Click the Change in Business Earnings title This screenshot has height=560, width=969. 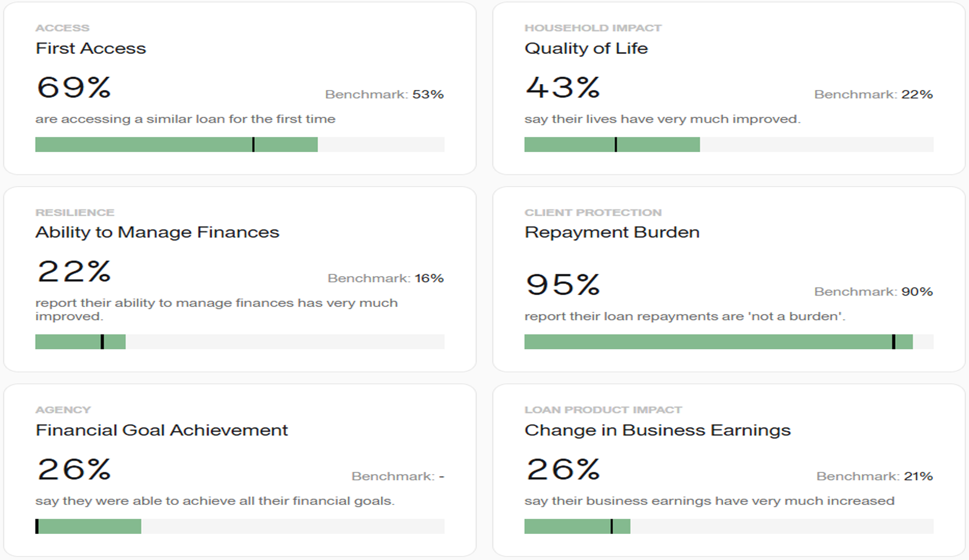(657, 430)
